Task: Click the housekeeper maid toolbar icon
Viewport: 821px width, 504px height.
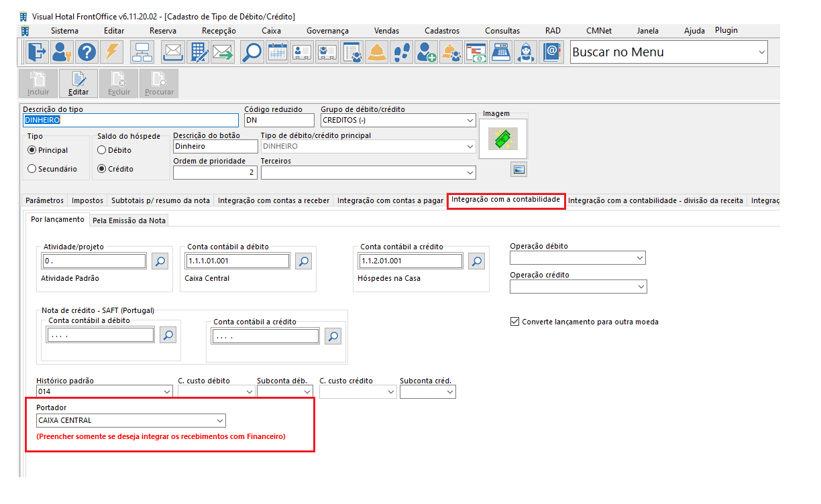Action: (526, 52)
